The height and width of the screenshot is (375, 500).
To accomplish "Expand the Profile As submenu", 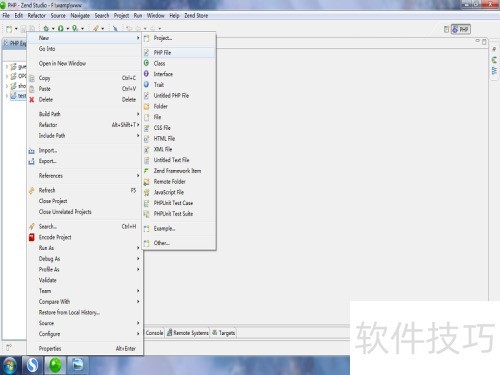I will point(138,269).
